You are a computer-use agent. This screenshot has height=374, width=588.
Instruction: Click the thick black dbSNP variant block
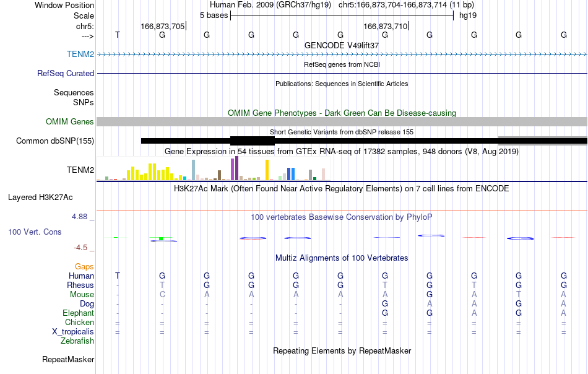(253, 141)
